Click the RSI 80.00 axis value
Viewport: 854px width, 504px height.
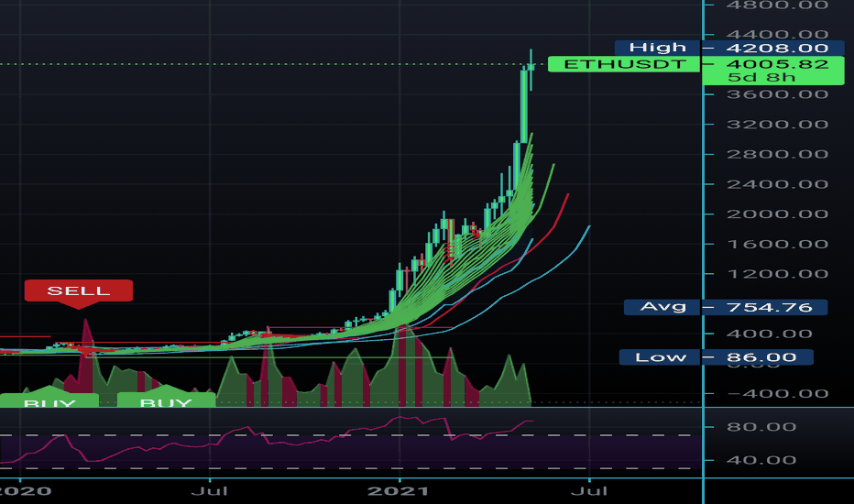761,427
